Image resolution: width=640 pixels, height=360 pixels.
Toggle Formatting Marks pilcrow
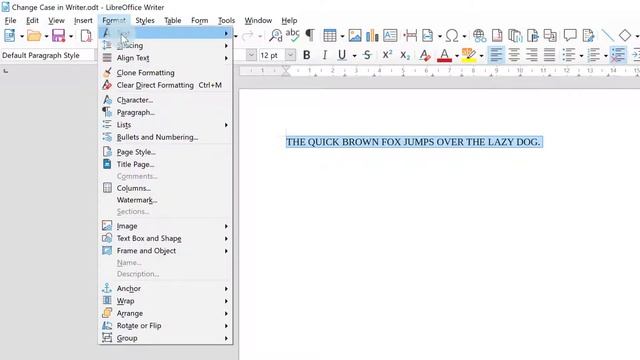click(x=310, y=36)
